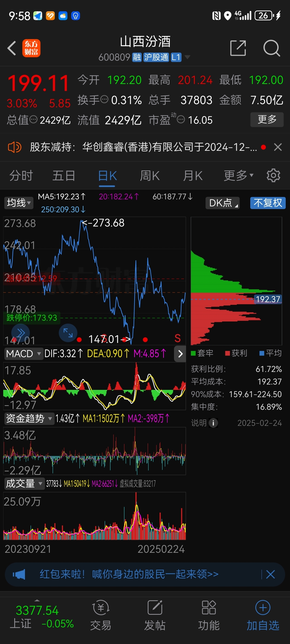Open the 东方财富 logo icon
290x644 pixels.
coord(31,48)
